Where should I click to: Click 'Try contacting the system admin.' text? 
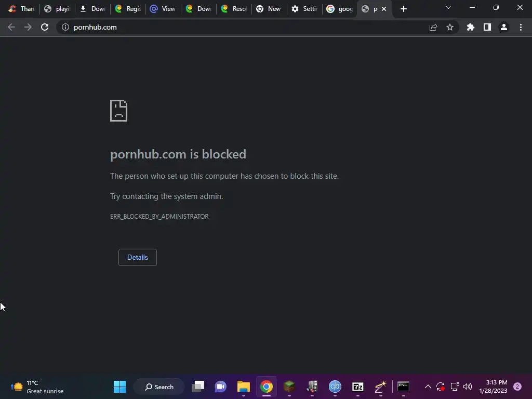(167, 196)
